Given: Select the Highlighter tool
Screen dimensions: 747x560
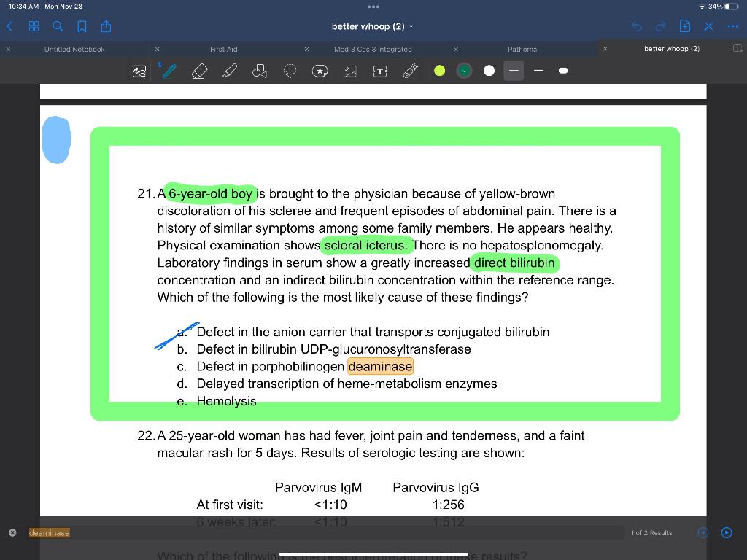Looking at the screenshot, I should click(x=230, y=71).
